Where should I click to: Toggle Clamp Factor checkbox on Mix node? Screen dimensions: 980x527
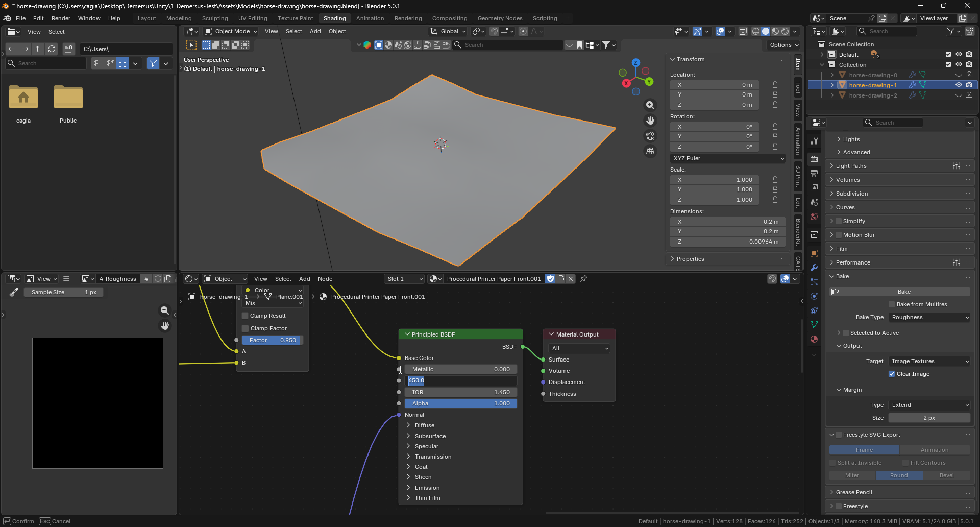pos(245,328)
